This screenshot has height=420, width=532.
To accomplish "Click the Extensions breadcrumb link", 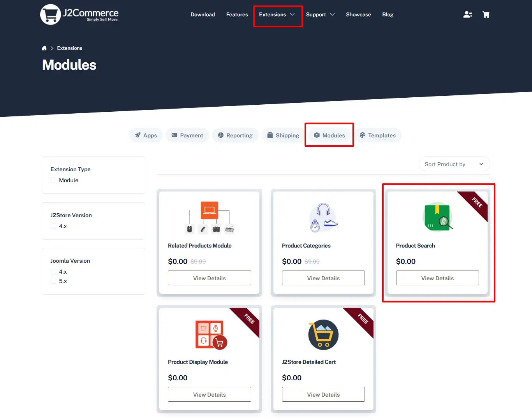I will [x=70, y=48].
